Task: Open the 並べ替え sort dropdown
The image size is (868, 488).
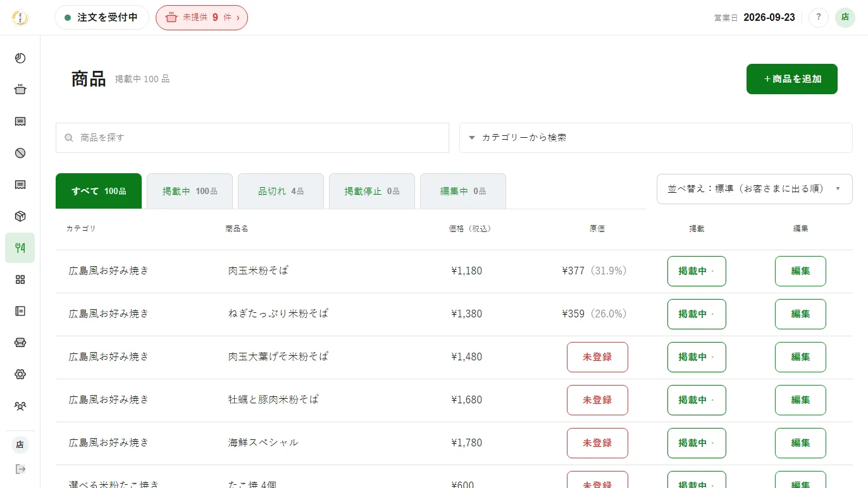Action: [x=755, y=189]
